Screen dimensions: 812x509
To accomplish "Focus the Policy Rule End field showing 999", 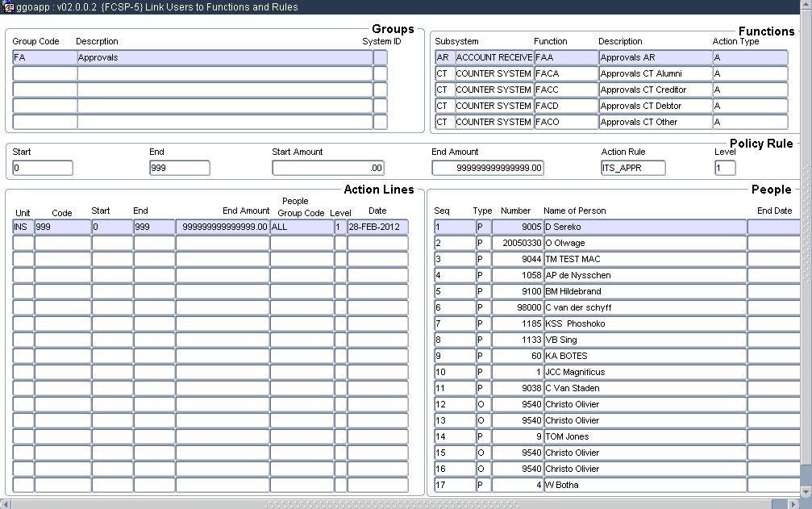I will 179,169.
